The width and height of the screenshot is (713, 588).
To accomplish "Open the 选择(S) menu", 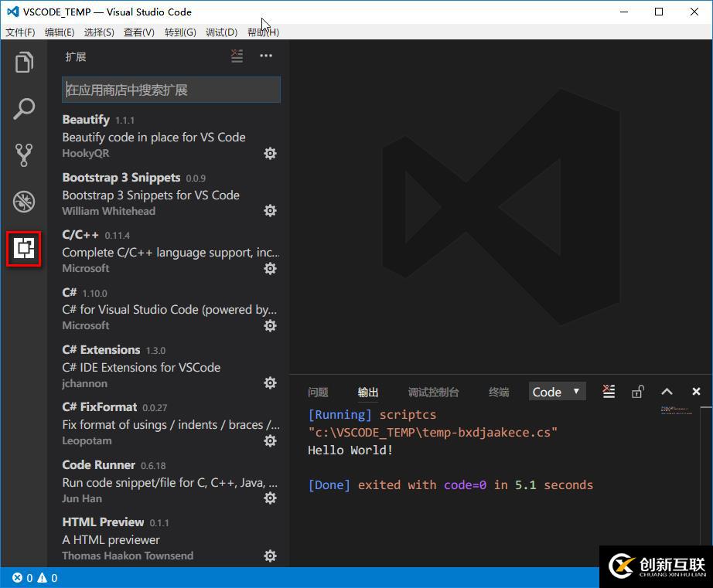I will pyautogui.click(x=99, y=32).
